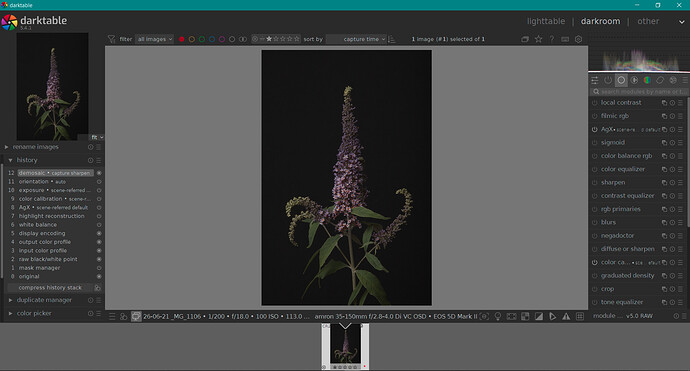Open the all images filter dropdown
The image size is (690, 371).
point(154,39)
